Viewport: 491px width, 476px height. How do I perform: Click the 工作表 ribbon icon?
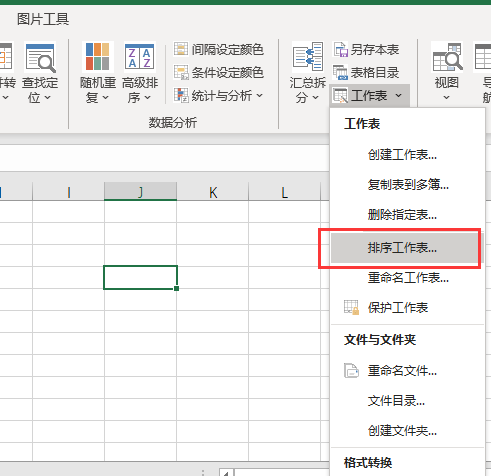341,96
